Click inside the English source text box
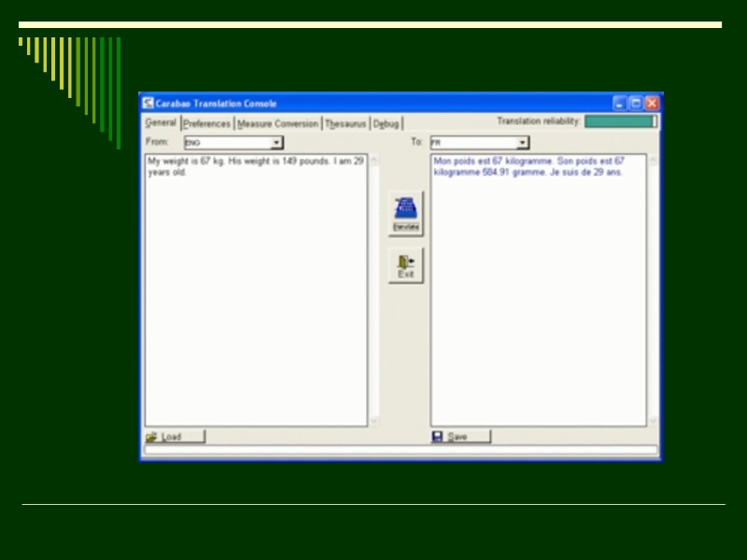The image size is (747, 560). (x=256, y=290)
